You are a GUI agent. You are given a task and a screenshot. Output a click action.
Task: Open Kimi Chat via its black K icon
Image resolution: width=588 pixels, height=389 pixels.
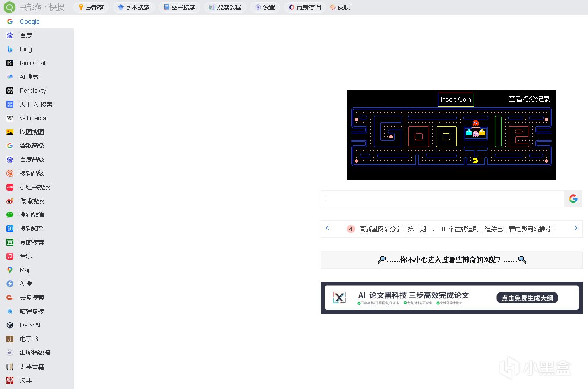pos(10,63)
